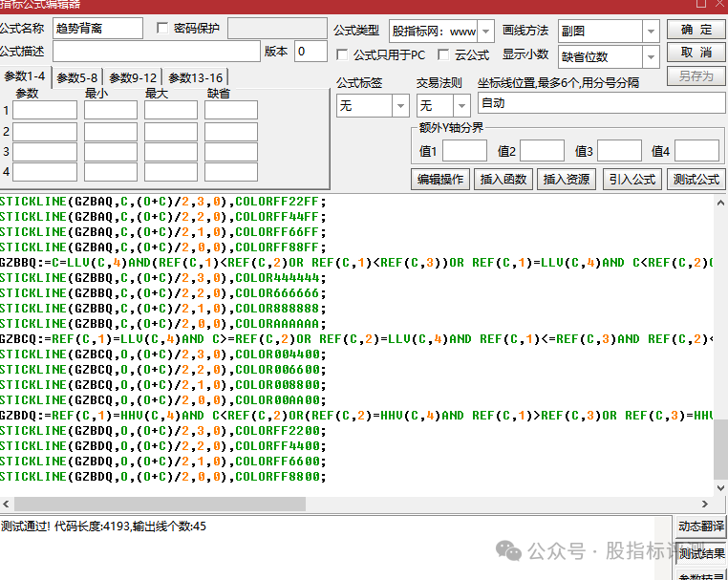Click the line starting with GZBDQ:=REF
728x580 pixels.
356,416
